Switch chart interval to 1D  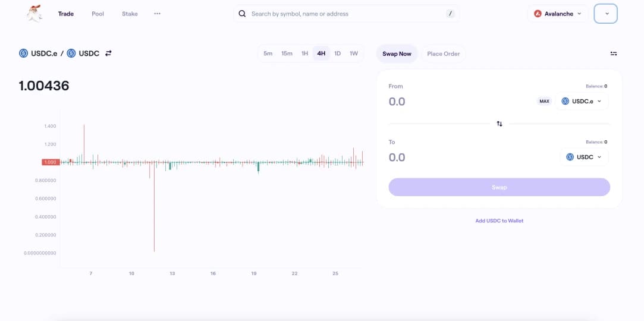click(x=337, y=53)
